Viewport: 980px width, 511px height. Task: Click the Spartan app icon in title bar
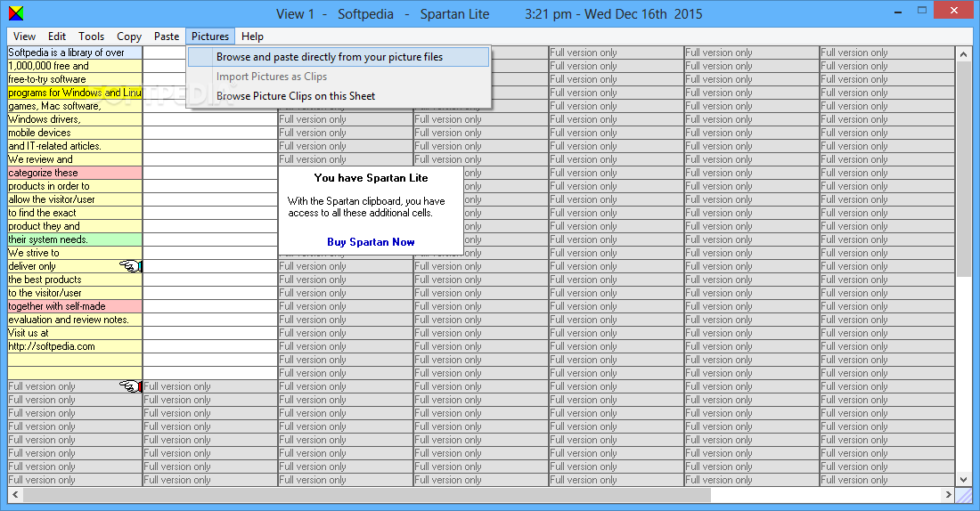[16, 13]
